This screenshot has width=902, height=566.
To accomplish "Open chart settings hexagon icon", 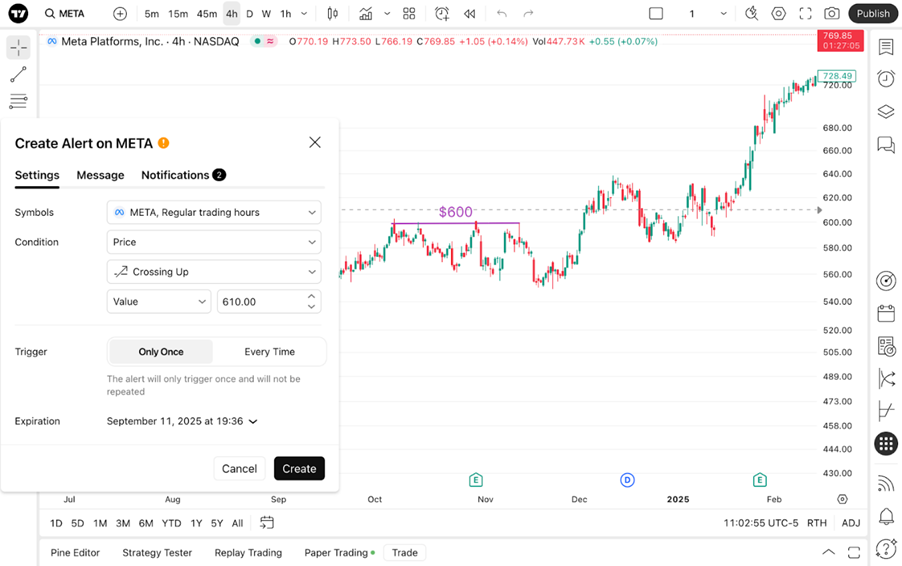I will 778,13.
